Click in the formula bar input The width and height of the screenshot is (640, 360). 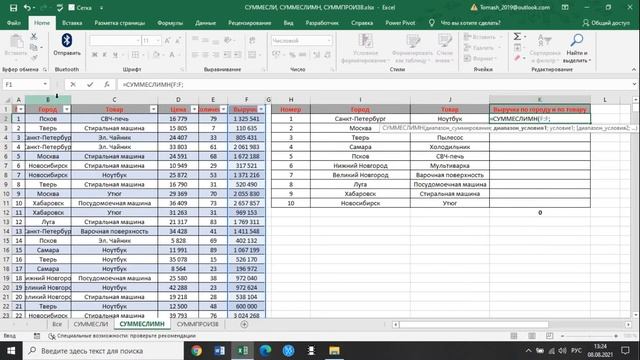[x=373, y=84]
